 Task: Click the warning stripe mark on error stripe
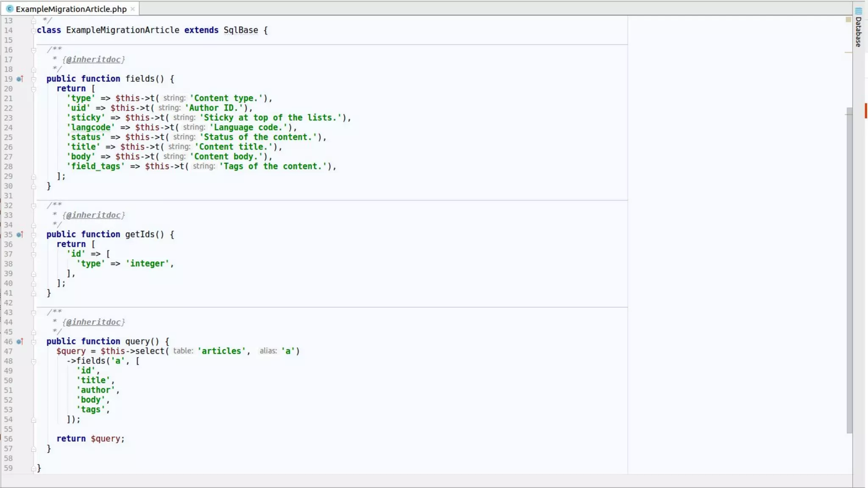[848, 53]
